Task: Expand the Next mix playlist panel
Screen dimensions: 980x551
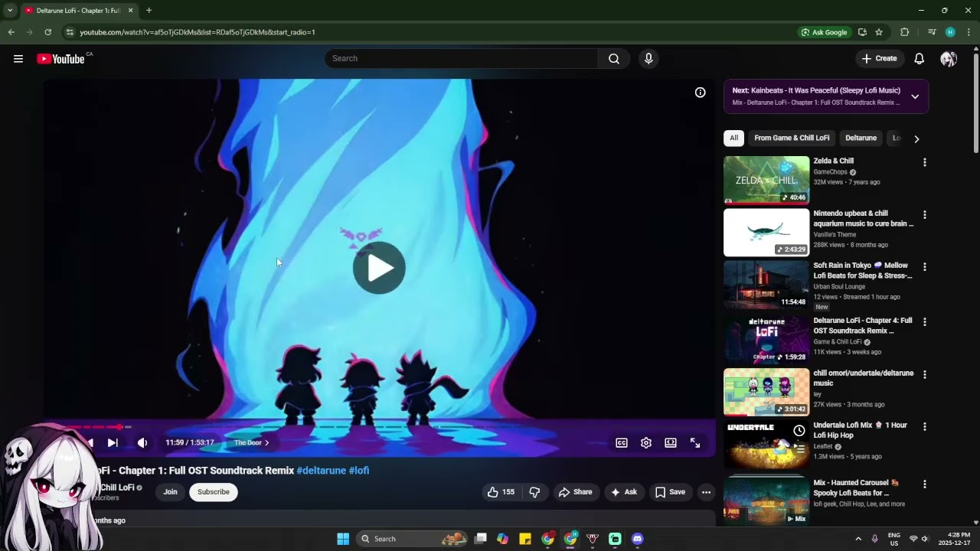Action: click(x=915, y=96)
